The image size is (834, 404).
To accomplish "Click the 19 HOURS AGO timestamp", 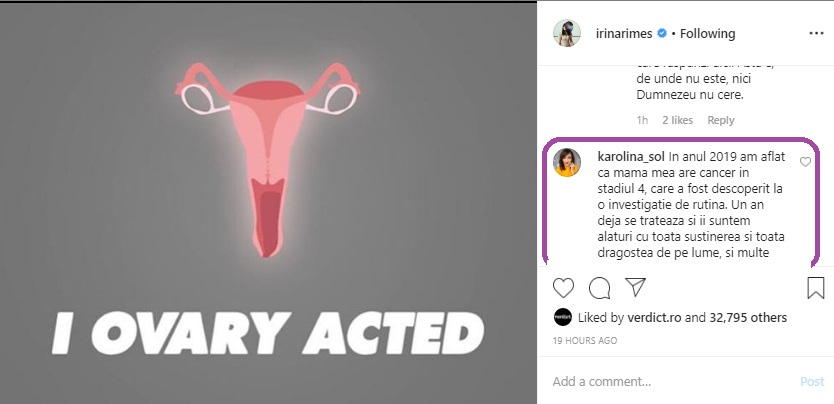I will (x=585, y=341).
